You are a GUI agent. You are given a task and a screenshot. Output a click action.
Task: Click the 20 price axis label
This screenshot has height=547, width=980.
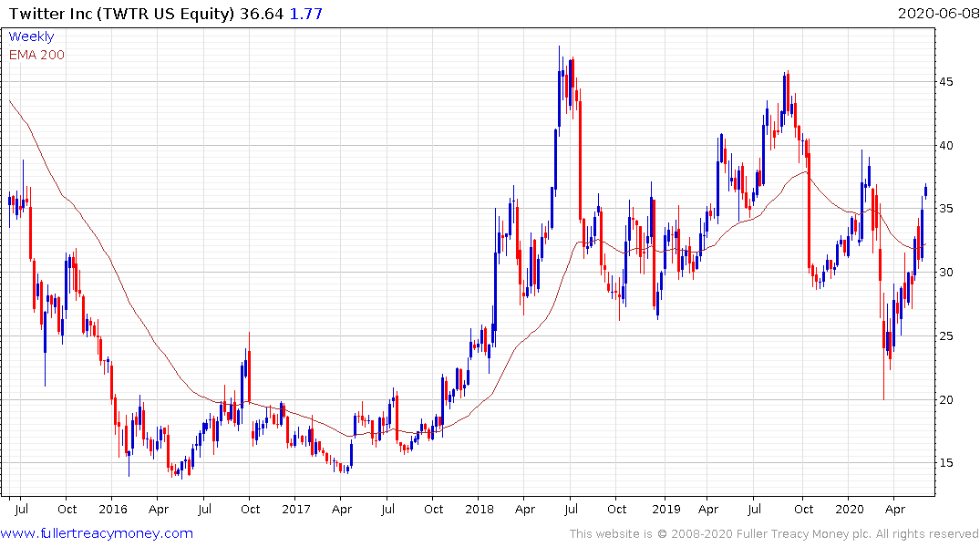click(945, 400)
